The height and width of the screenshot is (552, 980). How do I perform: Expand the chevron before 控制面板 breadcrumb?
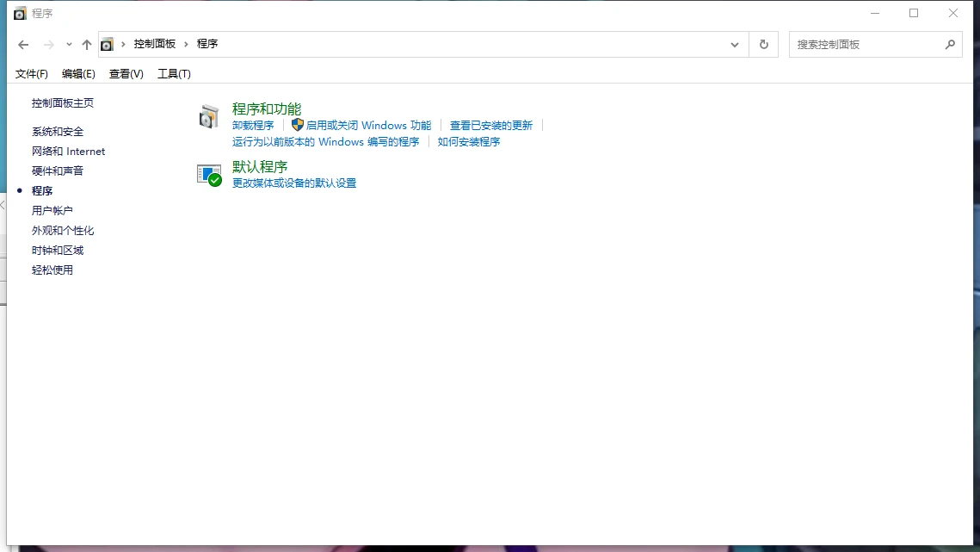(x=123, y=44)
